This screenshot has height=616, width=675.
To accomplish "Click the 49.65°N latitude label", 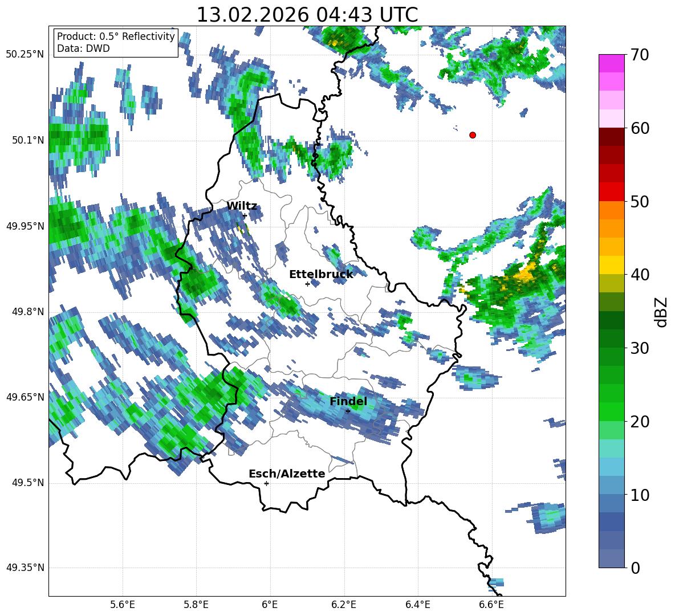I will pyautogui.click(x=25, y=397).
